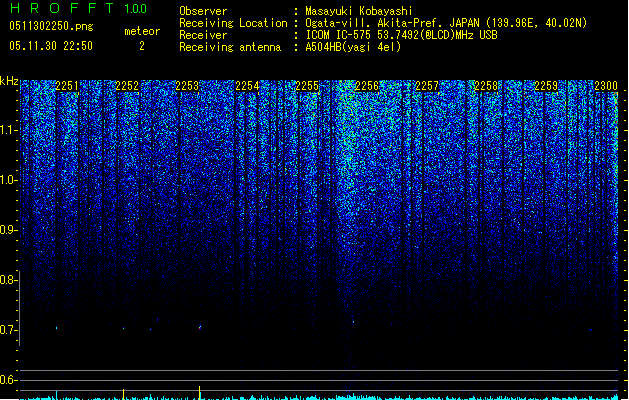Click the 0.8 kHz axis tick label
The image size is (629, 400).
pyautogui.click(x=9, y=280)
